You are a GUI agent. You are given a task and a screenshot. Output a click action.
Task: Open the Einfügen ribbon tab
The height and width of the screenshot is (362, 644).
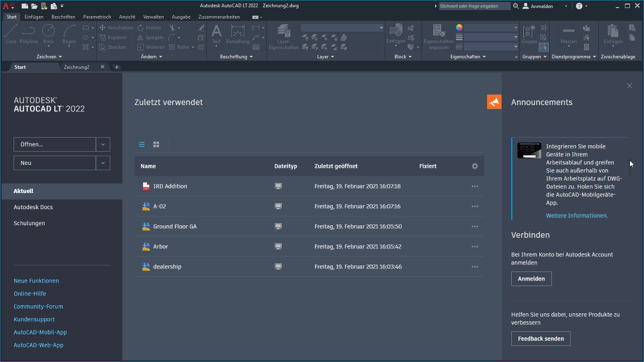(34, 17)
